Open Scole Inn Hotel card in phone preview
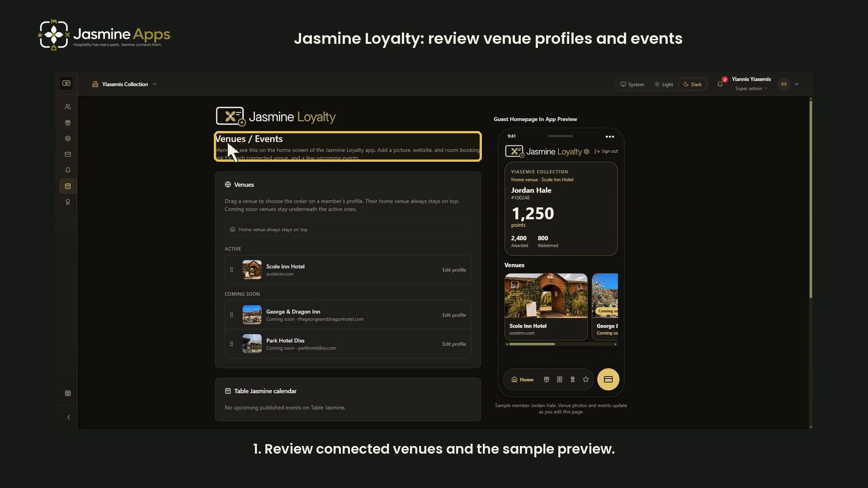This screenshot has height=488, width=868. [x=546, y=306]
